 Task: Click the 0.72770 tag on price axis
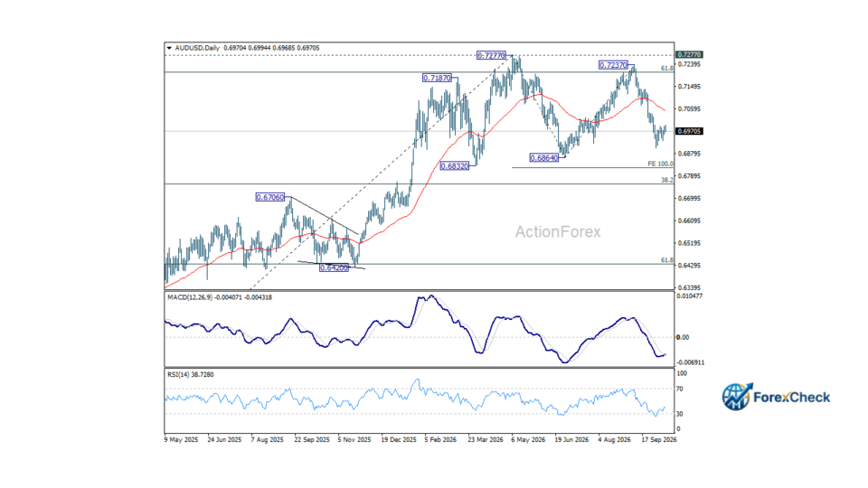pyautogui.click(x=689, y=55)
